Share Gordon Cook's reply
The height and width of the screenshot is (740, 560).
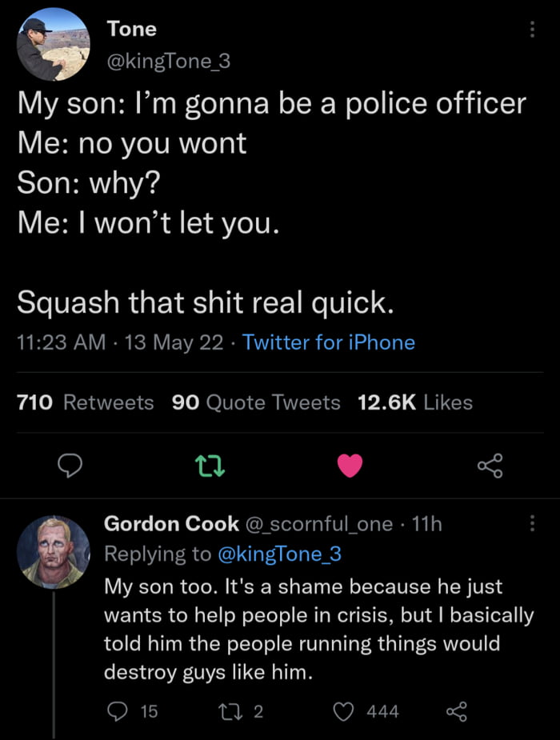pos(454,711)
